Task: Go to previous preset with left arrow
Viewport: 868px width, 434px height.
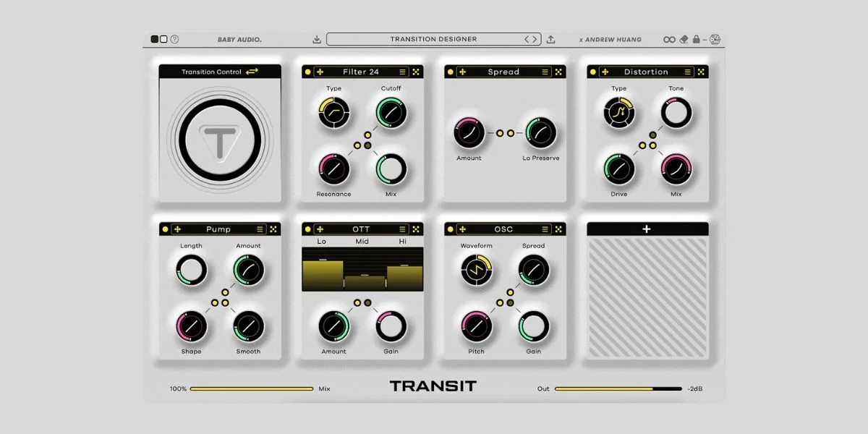Action: click(527, 39)
